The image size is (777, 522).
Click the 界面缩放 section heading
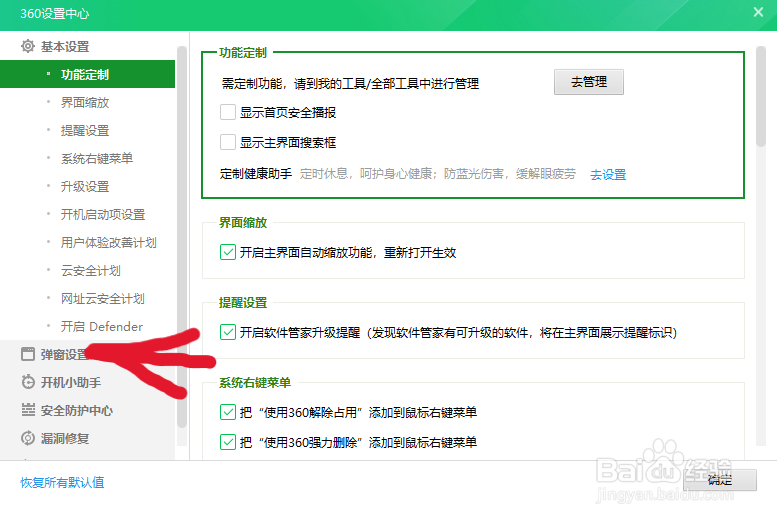coord(243,223)
